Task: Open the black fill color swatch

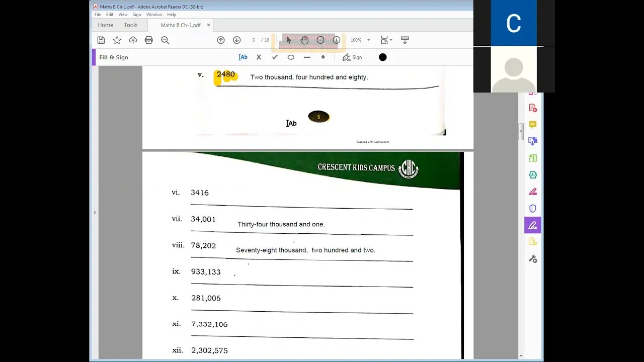Action: point(383,57)
